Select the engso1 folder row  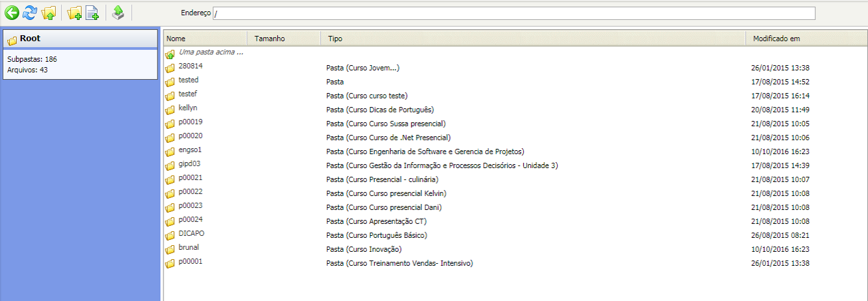[189, 151]
